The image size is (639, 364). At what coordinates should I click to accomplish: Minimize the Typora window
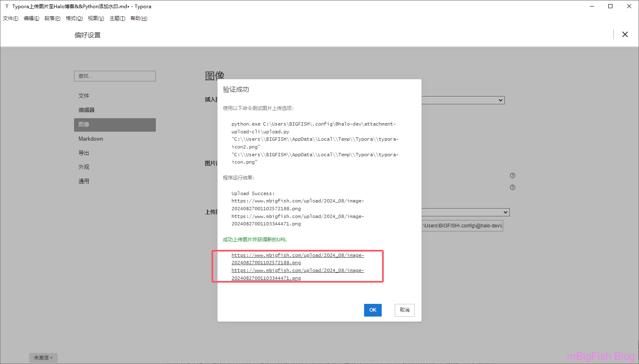[x=592, y=6]
